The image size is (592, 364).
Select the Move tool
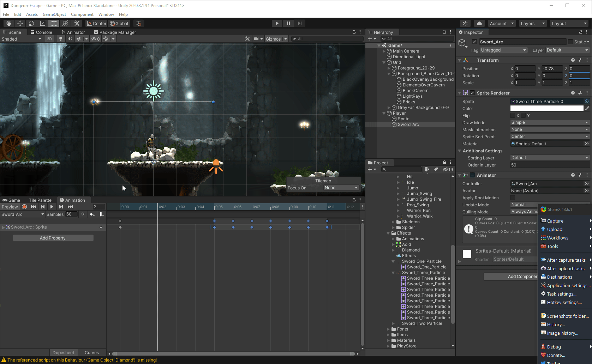[x=20, y=23]
